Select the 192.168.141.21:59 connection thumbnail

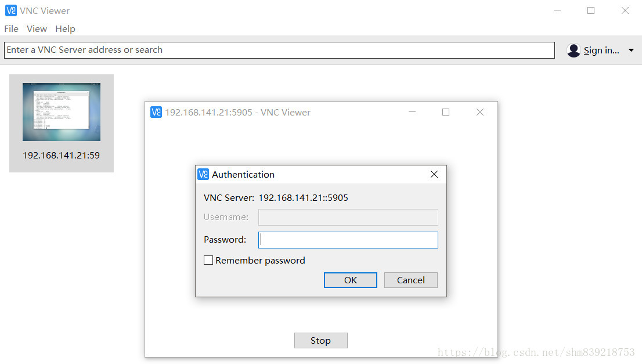click(61, 112)
